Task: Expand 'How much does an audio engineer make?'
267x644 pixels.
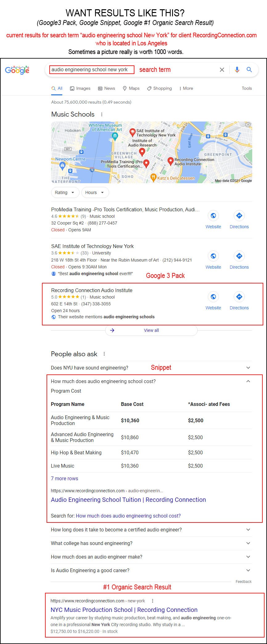Action: pyautogui.click(x=151, y=557)
